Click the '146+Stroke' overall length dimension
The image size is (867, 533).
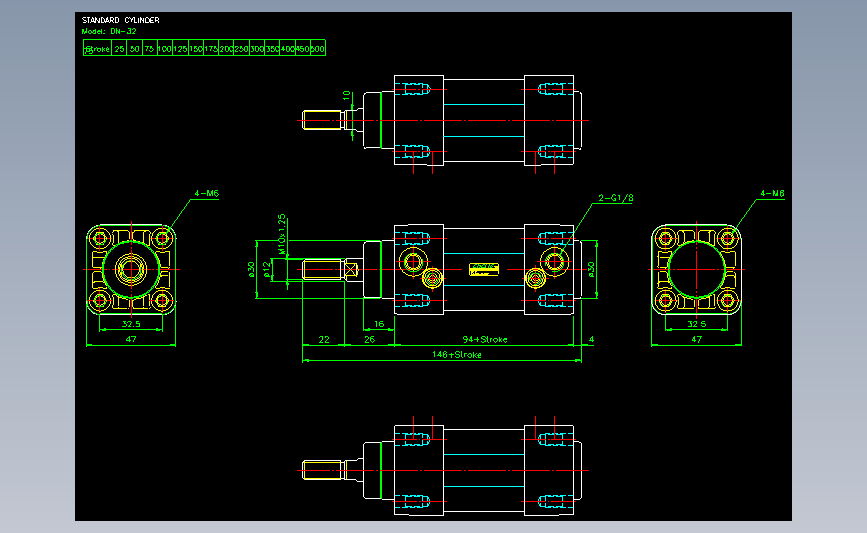457,354
